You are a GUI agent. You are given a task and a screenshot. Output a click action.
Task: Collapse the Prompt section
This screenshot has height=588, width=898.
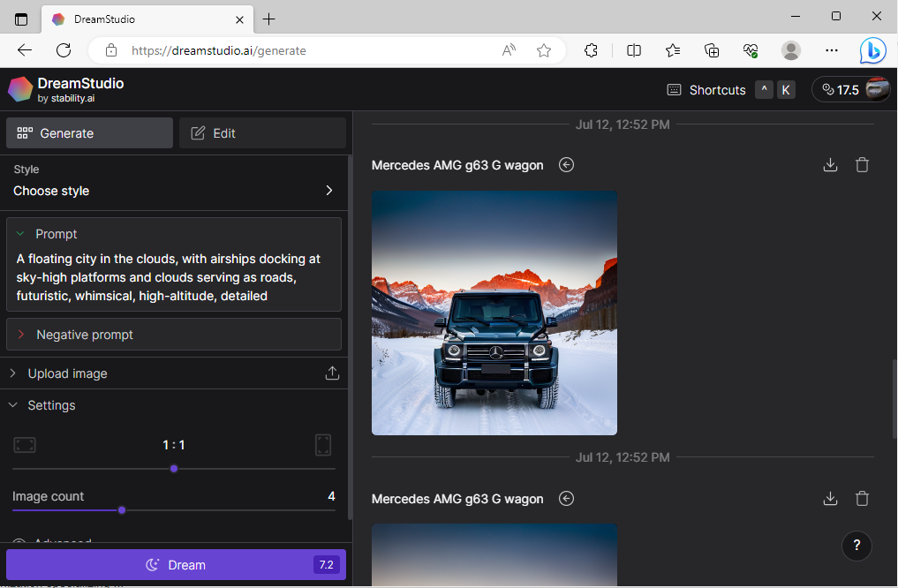click(x=21, y=234)
